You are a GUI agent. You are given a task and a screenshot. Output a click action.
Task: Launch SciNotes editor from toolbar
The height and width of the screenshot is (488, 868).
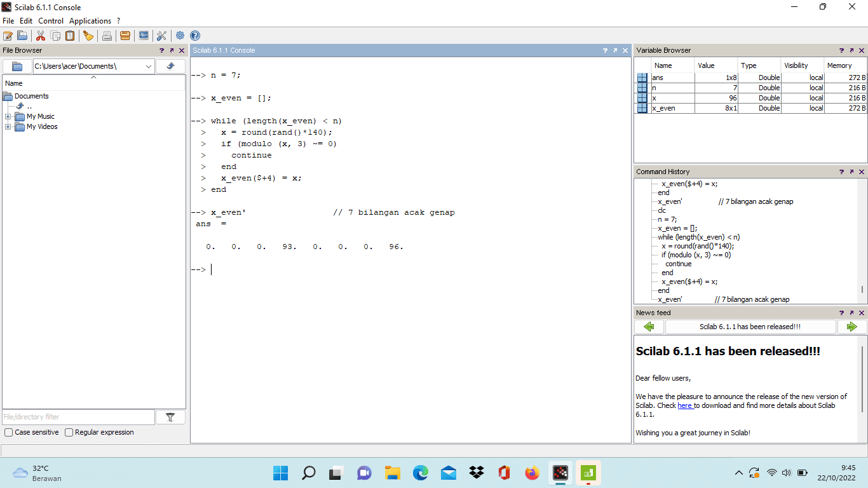coord(8,36)
